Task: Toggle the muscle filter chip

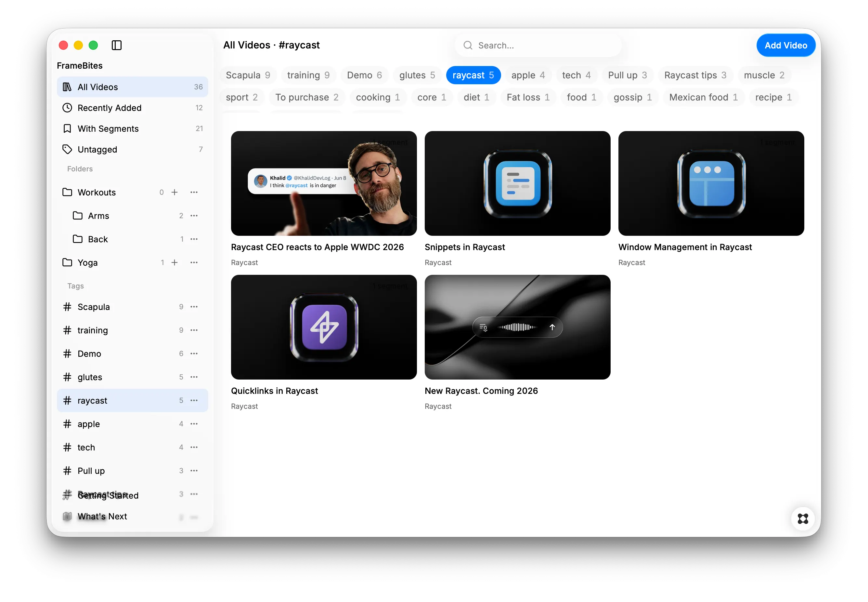Action: point(764,75)
